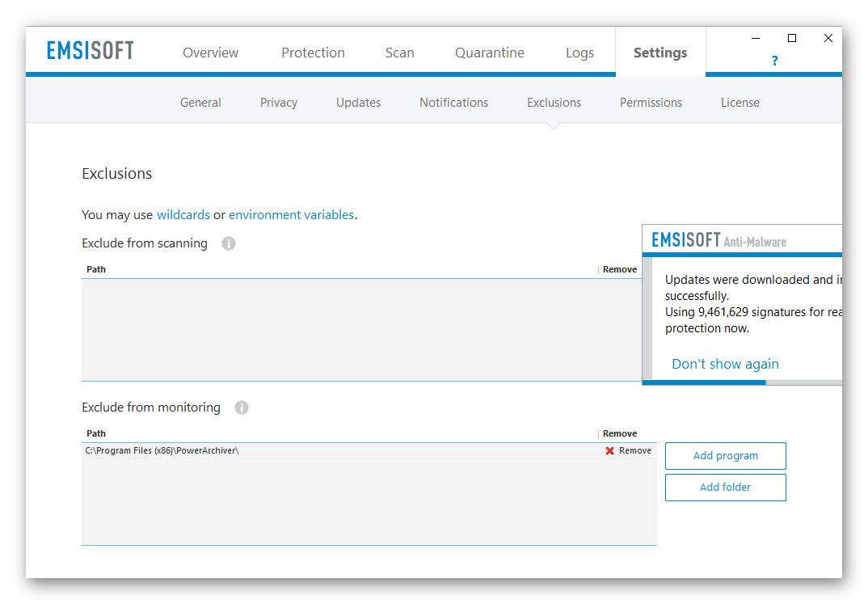View the License subtab

[x=739, y=103]
